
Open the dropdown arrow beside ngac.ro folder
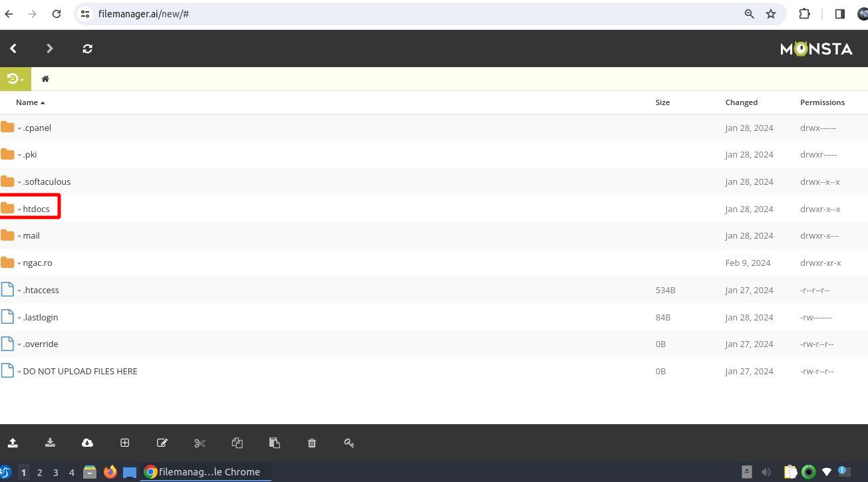[19, 263]
